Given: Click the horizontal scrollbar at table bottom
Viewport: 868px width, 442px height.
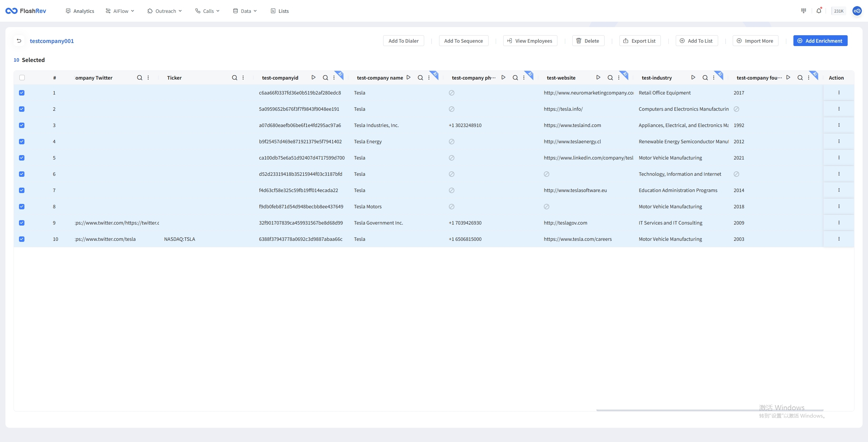Looking at the screenshot, I should 710,410.
